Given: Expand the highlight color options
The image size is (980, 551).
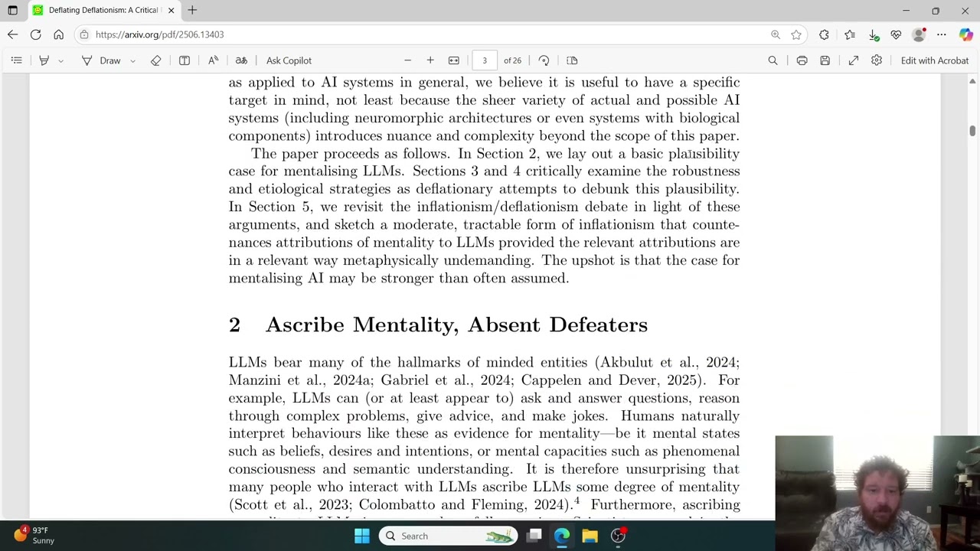Looking at the screenshot, I should pos(60,60).
